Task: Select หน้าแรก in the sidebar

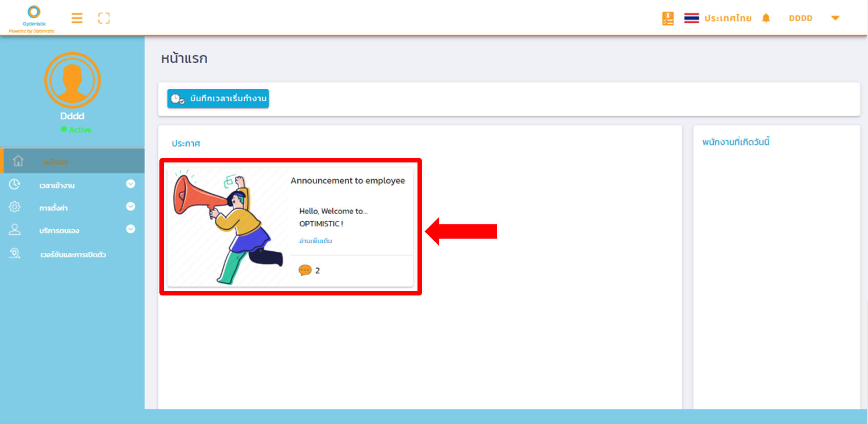Action: click(x=56, y=162)
